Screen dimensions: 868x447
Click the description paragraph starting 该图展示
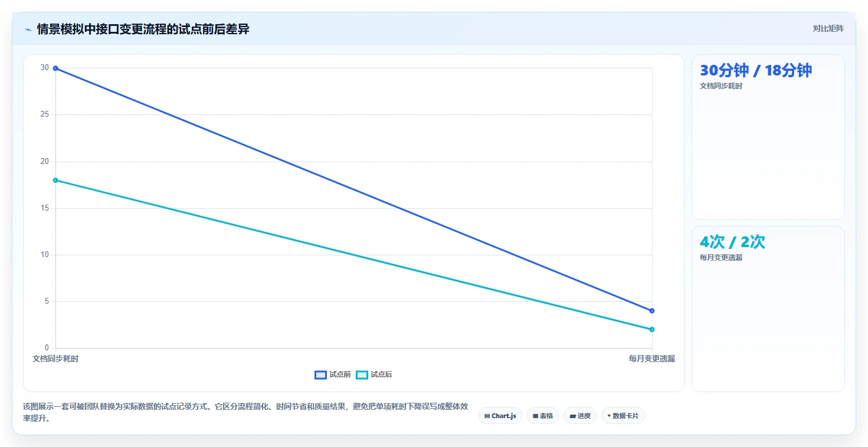click(246, 413)
